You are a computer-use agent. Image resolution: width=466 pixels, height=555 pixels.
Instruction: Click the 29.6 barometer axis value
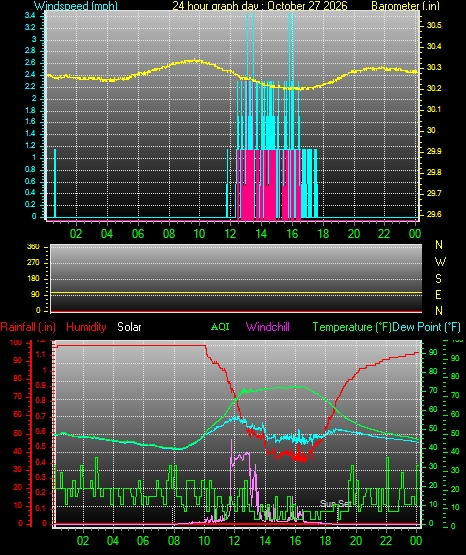coord(434,214)
